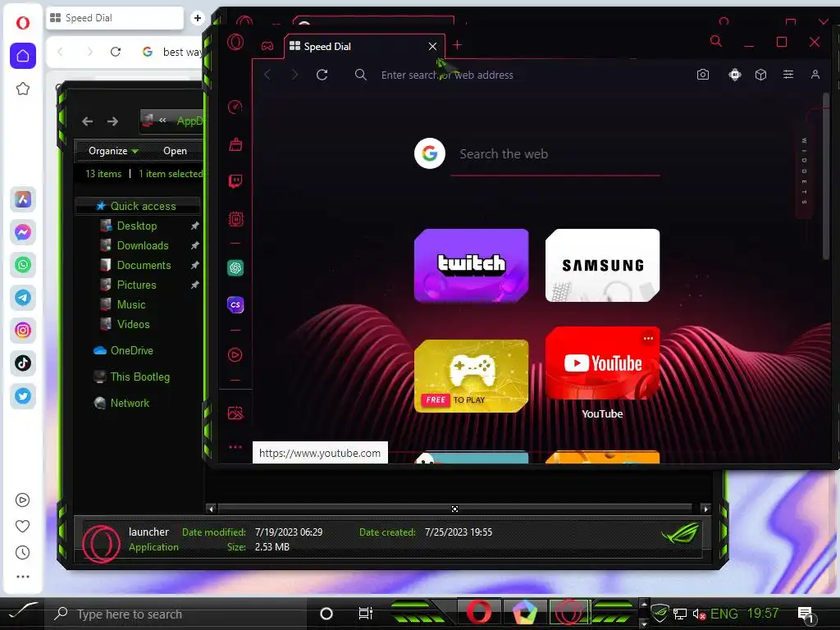The height and width of the screenshot is (630, 840).
Task: Open a new tab with the red plus
Action: pos(457,46)
